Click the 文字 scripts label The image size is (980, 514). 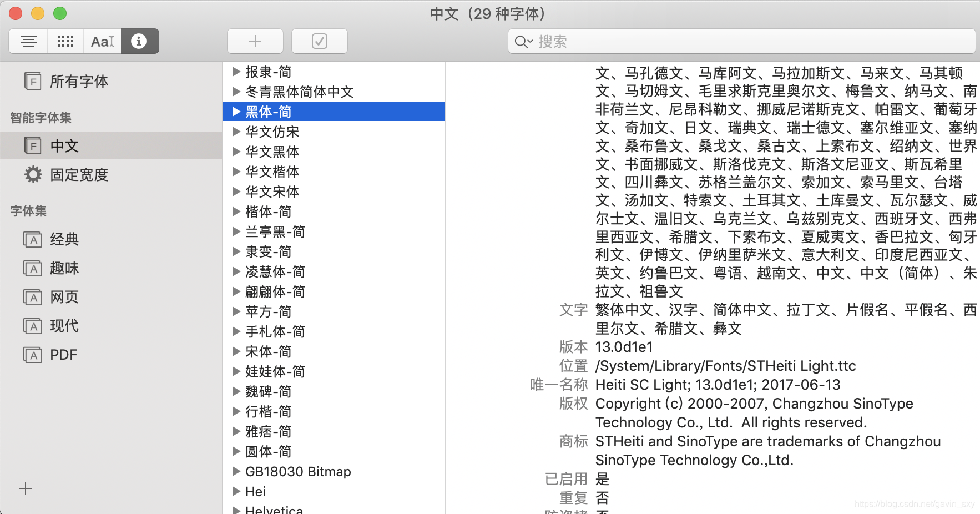tap(573, 310)
